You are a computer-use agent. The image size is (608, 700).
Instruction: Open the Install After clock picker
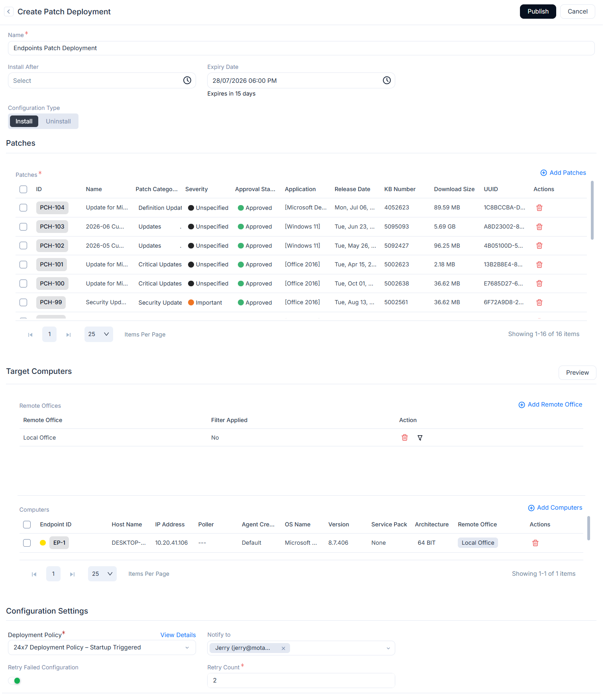[x=187, y=80]
